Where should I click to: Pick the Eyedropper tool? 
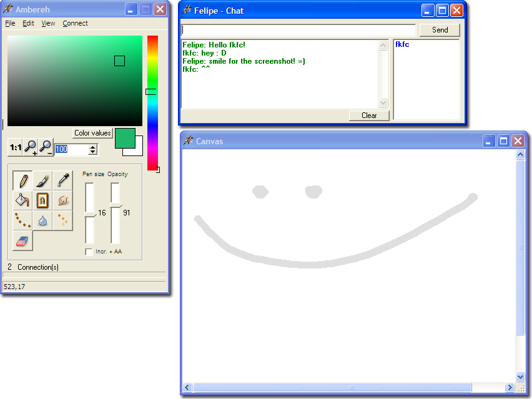coord(62,180)
